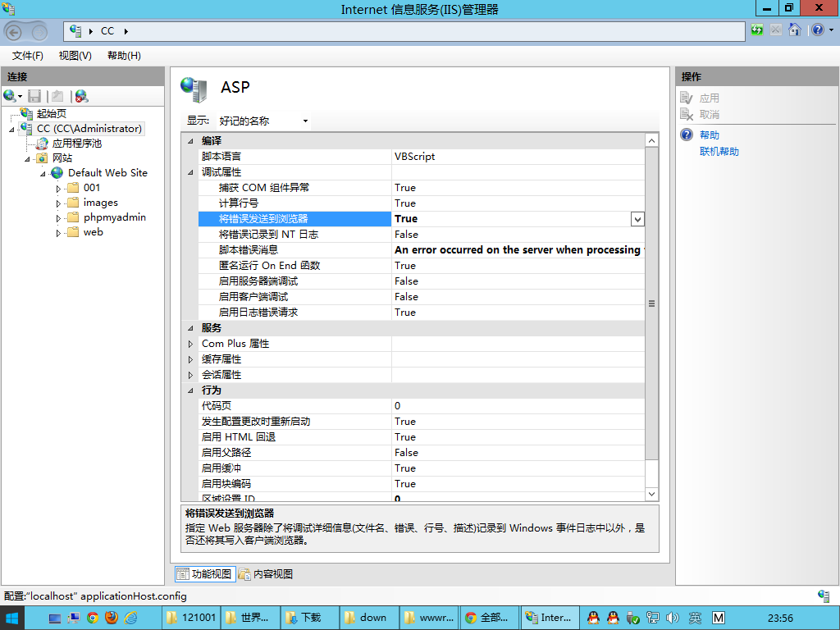Screen dimensions: 840x630
Task: Open the True value dropdown for 将错误发送到浏览器
Action: tap(637, 219)
